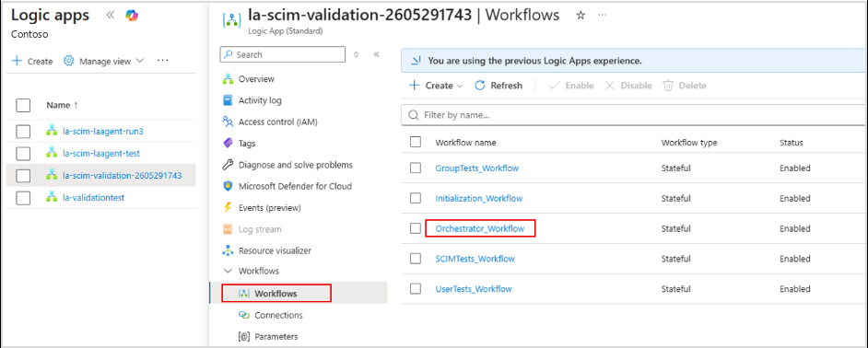Tick the UserTests_Workflow checkbox
The height and width of the screenshot is (348, 868).
[x=416, y=289]
